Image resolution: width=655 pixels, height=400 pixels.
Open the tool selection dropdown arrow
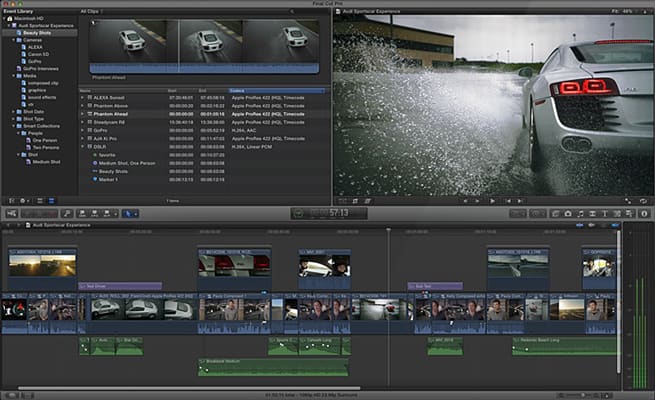tap(136, 213)
